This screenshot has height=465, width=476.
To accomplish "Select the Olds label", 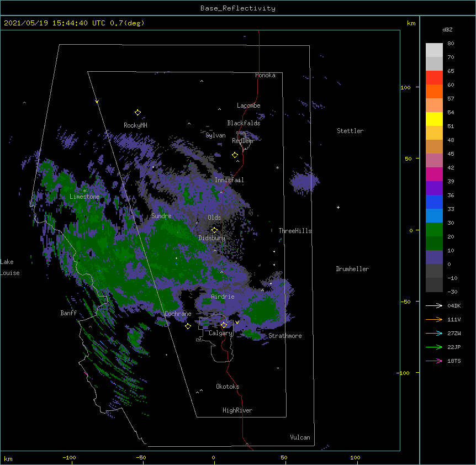I will (214, 218).
